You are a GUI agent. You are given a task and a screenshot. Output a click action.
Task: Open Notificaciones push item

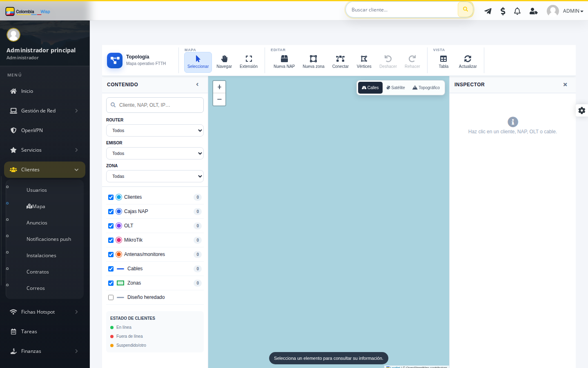click(x=49, y=239)
